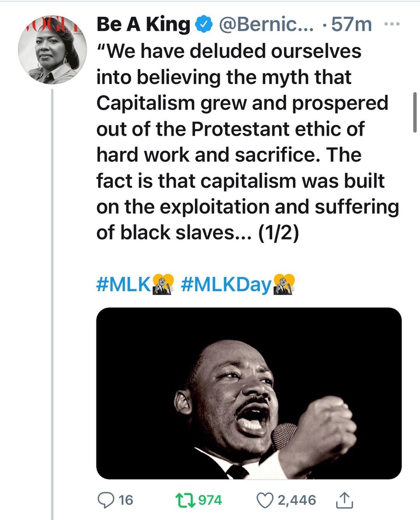Click the 16 replies count

[x=126, y=500]
